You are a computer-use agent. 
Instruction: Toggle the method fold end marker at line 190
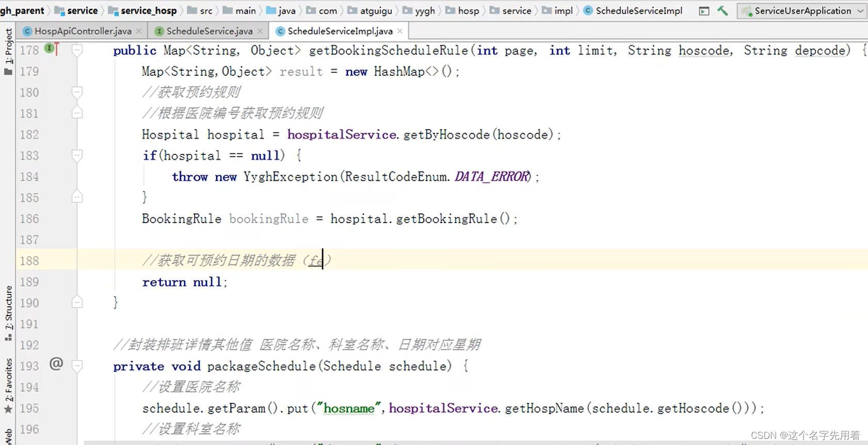tap(77, 302)
